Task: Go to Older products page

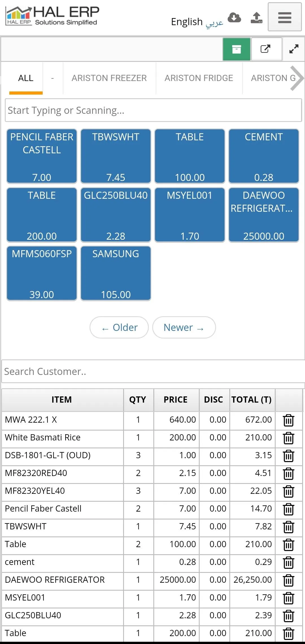Action: [x=119, y=328]
